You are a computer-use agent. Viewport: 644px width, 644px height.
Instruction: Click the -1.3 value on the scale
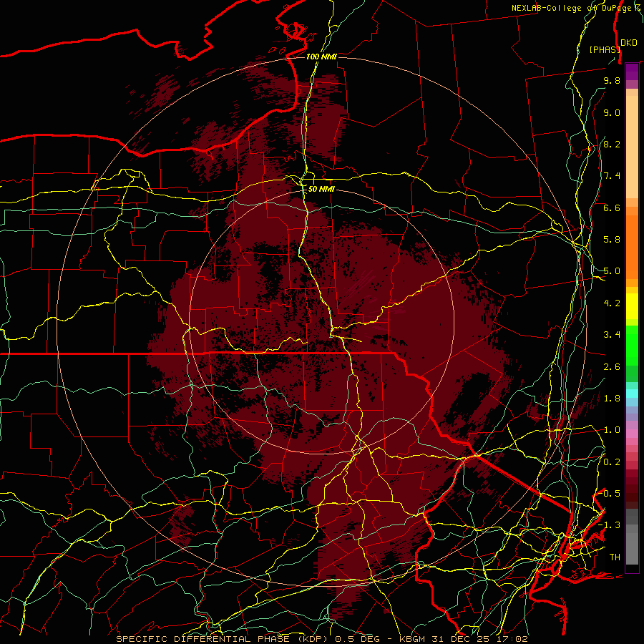point(609,525)
